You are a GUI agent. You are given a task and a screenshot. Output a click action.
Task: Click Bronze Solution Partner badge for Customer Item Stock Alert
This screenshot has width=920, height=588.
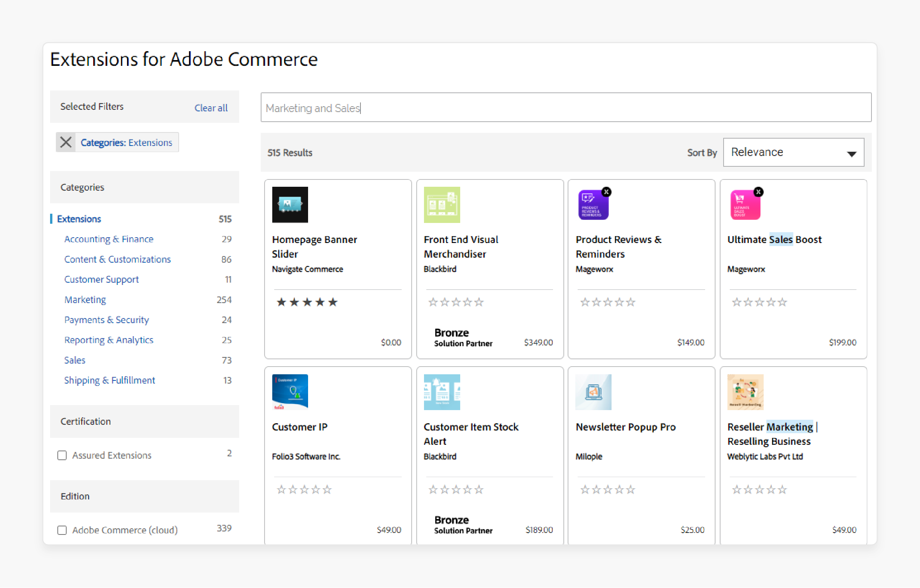coord(463,525)
